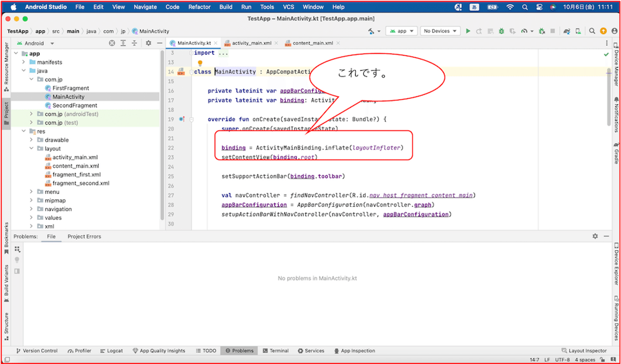Toggle the Build Variants side panel

tap(6, 282)
